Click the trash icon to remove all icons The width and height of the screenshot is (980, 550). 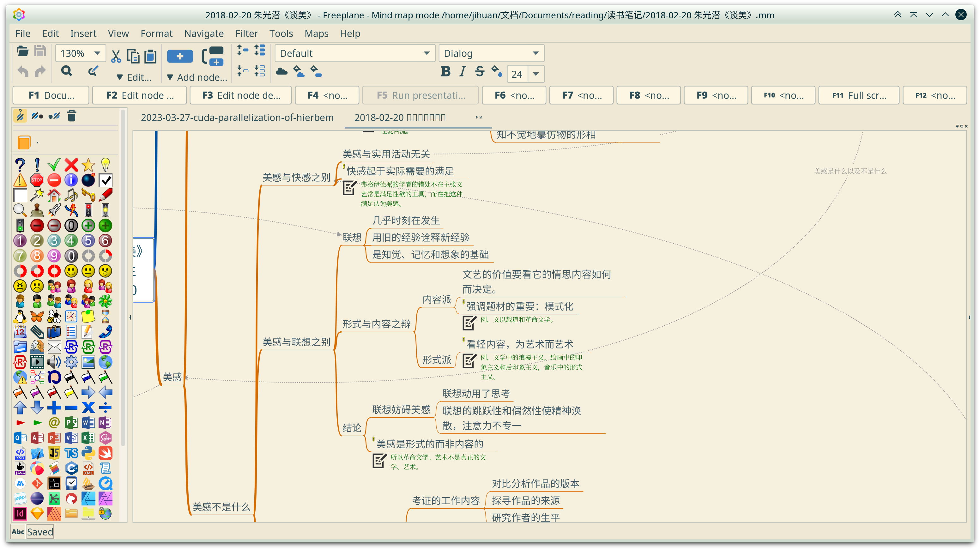tap(71, 116)
